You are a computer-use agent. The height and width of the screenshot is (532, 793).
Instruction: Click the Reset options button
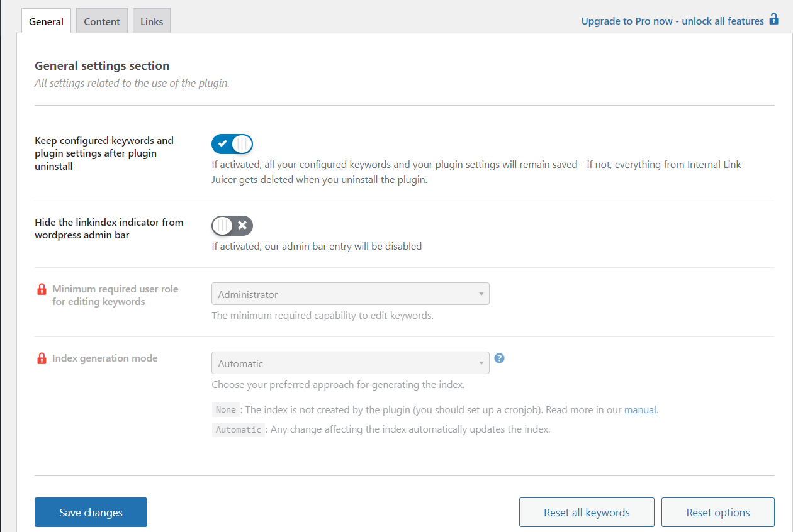[717, 512]
